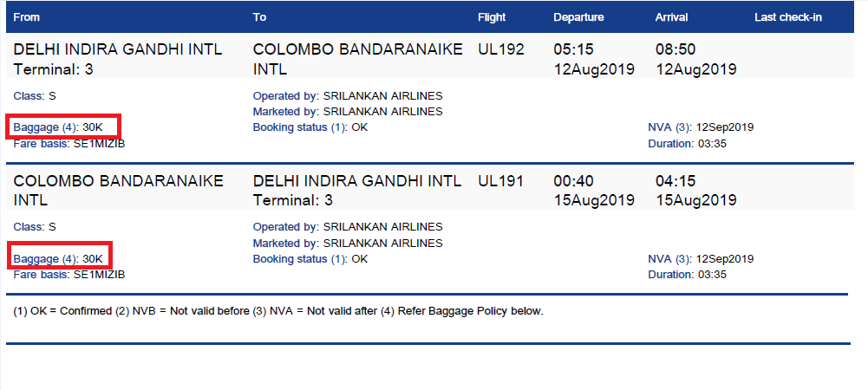The image size is (868, 390).
Task: Click flight number UL192
Action: pyautogui.click(x=501, y=49)
